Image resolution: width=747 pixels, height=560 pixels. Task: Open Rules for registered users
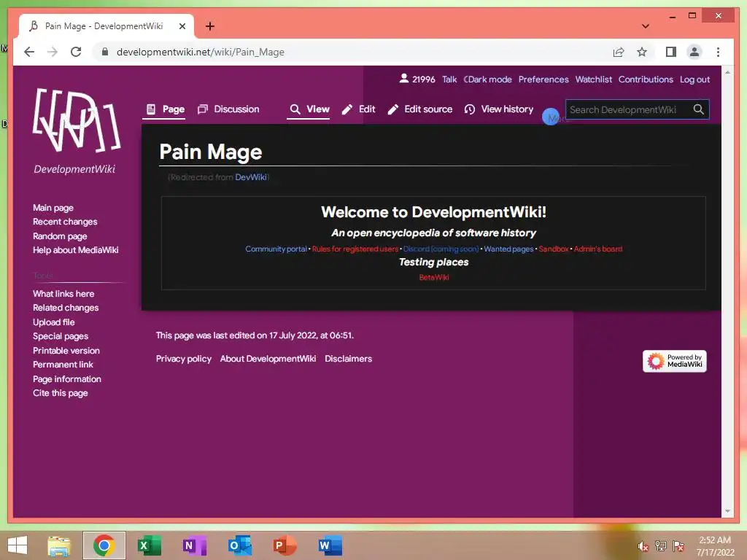point(355,249)
